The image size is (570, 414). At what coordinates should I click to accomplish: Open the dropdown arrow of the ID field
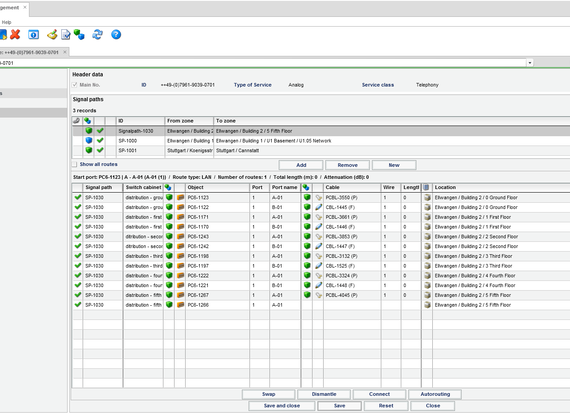click(530, 63)
